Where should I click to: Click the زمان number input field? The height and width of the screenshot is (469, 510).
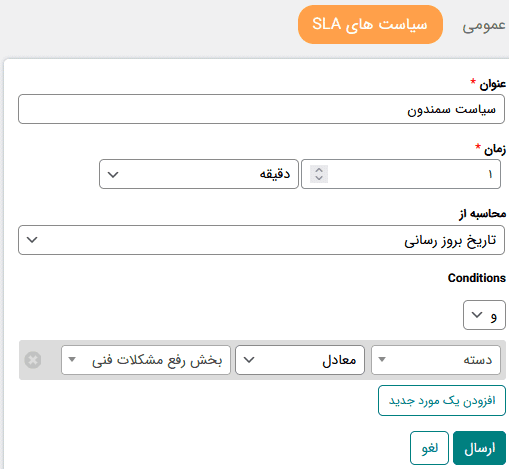pyautogui.click(x=401, y=174)
